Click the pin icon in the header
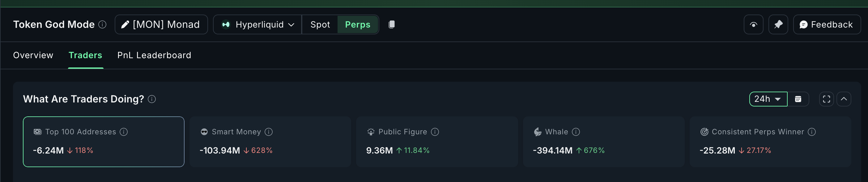 pyautogui.click(x=778, y=24)
